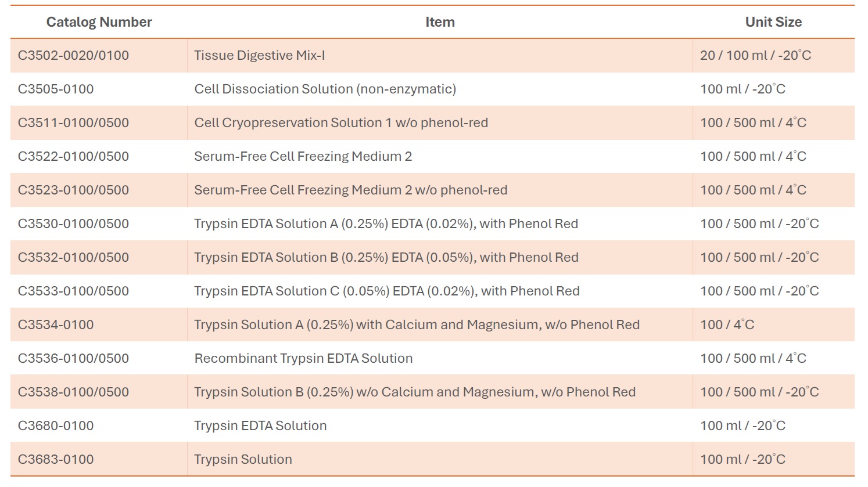Click catalog number C3680-0100
This screenshot has width=868, height=487.
(x=56, y=426)
